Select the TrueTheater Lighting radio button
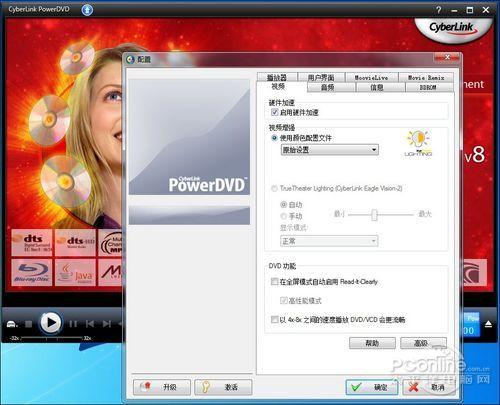 pyautogui.click(x=274, y=189)
